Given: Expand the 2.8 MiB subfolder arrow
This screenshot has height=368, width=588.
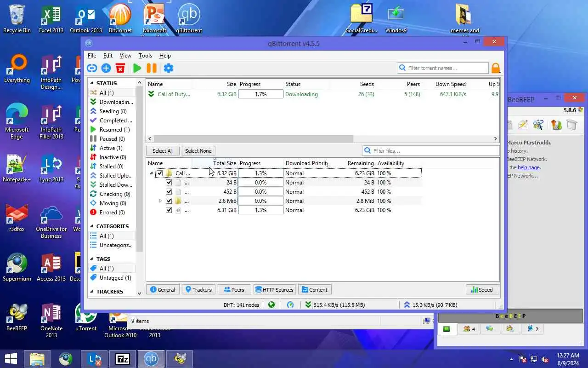Looking at the screenshot, I should tap(160, 201).
